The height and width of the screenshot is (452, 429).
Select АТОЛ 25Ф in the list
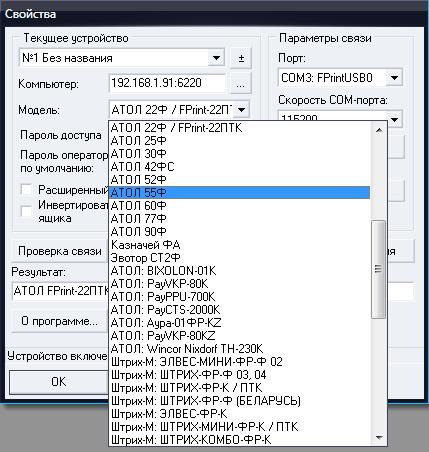pyautogui.click(x=239, y=141)
